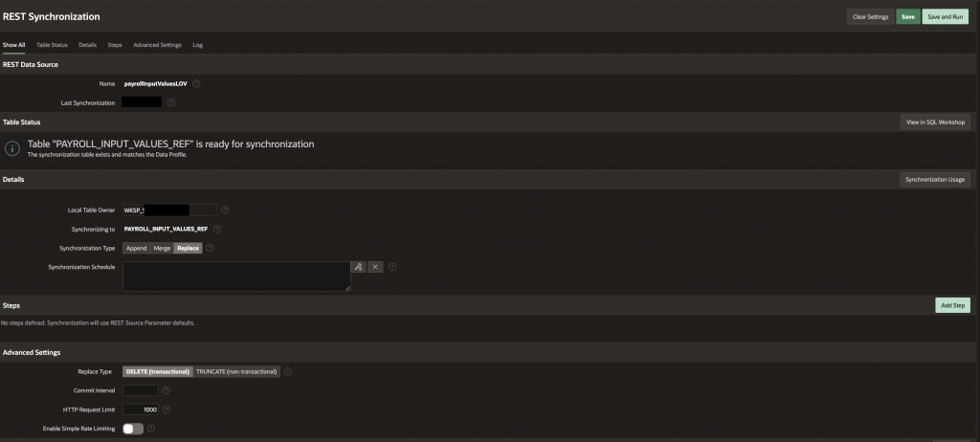The height and width of the screenshot is (442, 980).
Task: Focus the Synchronization Schedule text area
Action: (x=236, y=276)
